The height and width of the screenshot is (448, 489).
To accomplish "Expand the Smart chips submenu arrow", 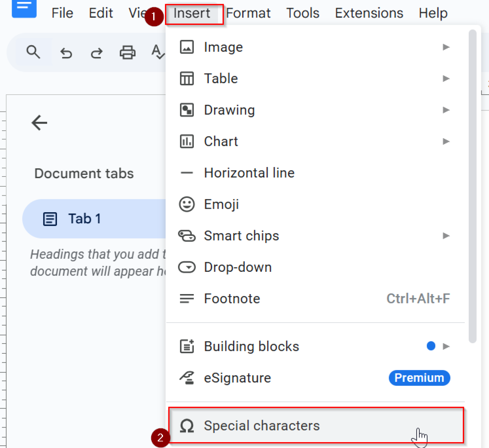I will pos(446,236).
